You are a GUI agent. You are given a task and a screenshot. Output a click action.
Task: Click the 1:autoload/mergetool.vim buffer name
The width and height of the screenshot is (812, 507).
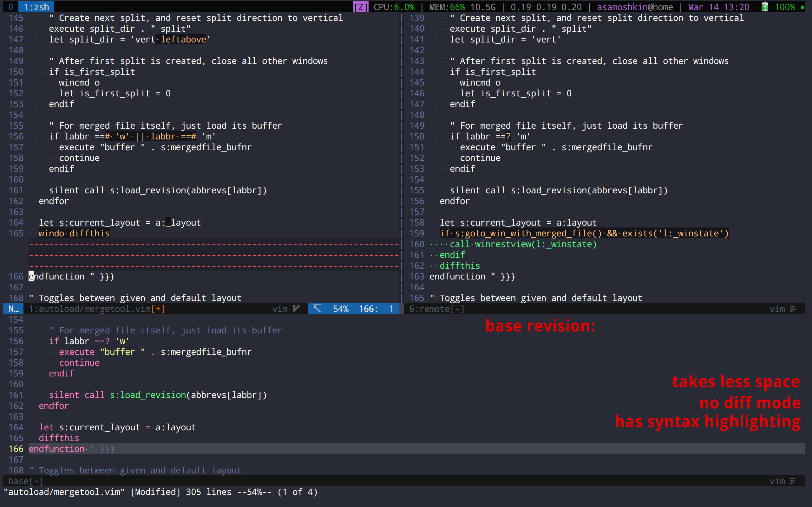coord(89,309)
